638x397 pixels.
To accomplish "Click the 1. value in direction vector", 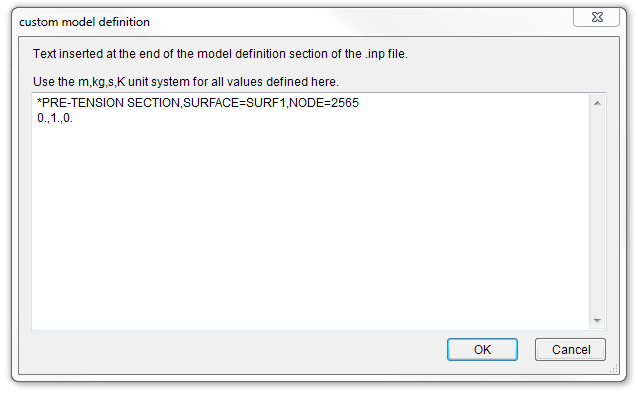I will (55, 118).
